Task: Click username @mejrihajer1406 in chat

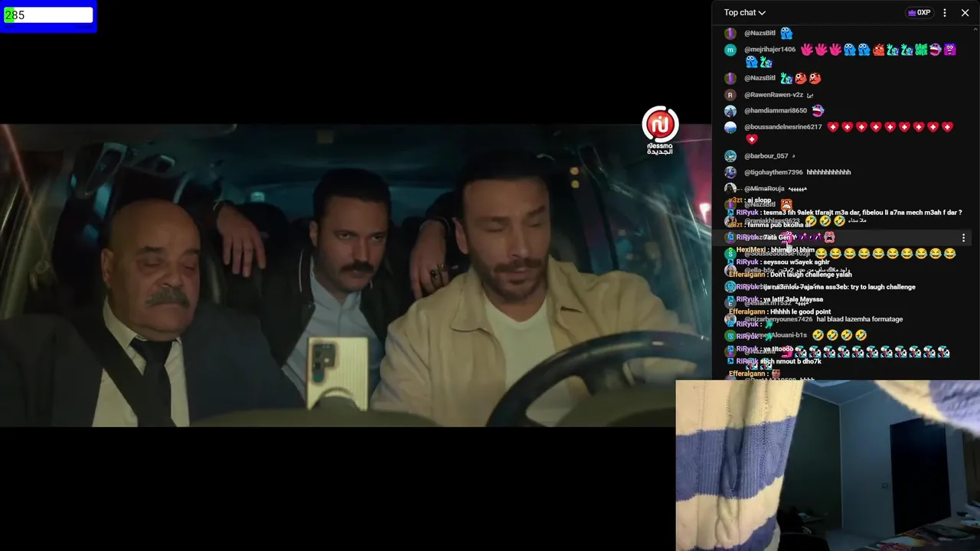Action: pyautogui.click(x=769, y=50)
